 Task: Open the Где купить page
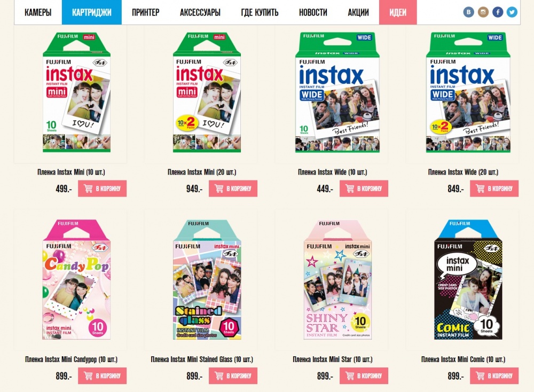[x=260, y=13]
